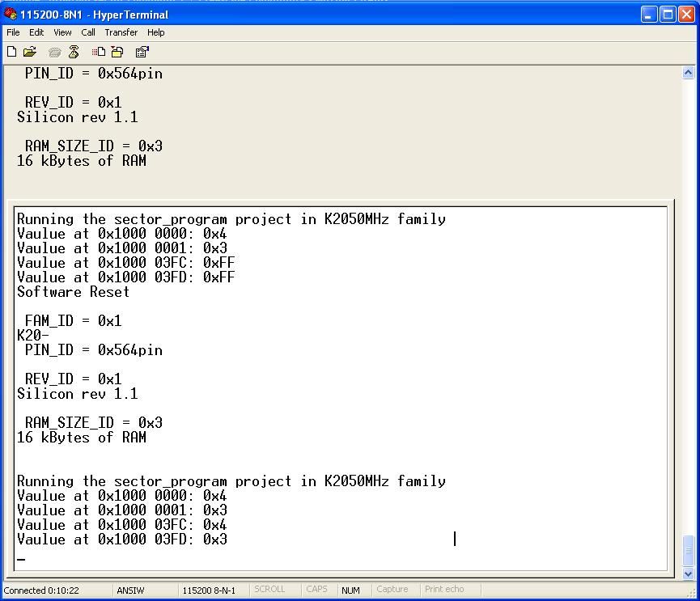Screen dimensions: 700x601
Task: Click the Connected 0:10:22 status text
Action: coord(41,590)
